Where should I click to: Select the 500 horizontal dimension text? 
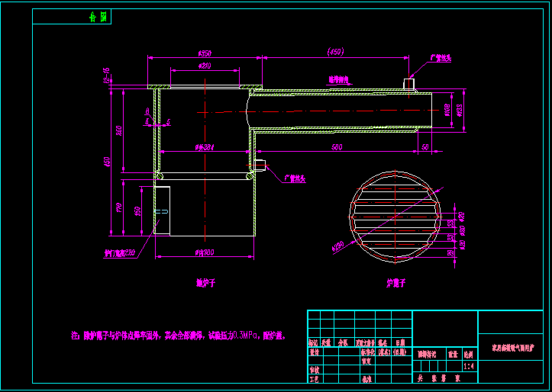tap(335, 146)
